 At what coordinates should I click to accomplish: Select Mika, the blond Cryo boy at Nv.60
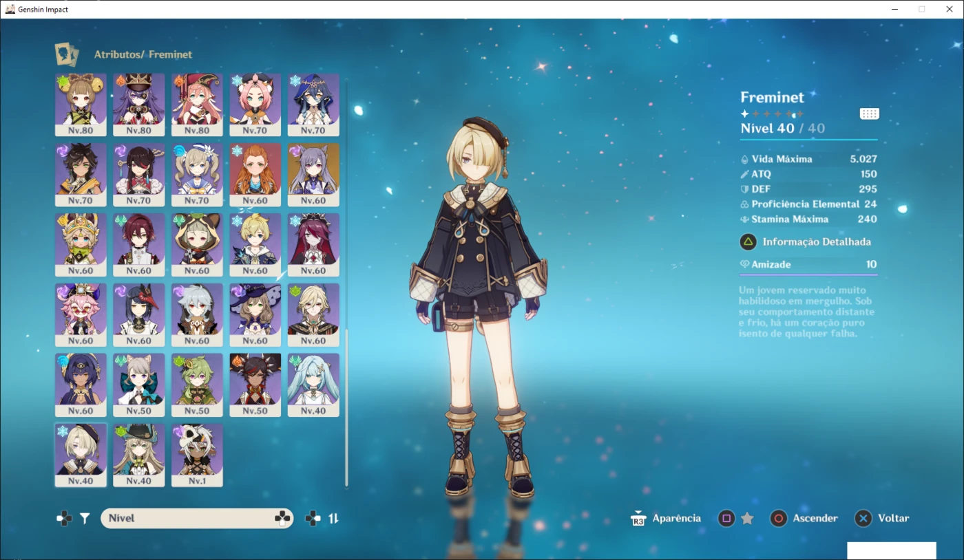click(x=255, y=245)
